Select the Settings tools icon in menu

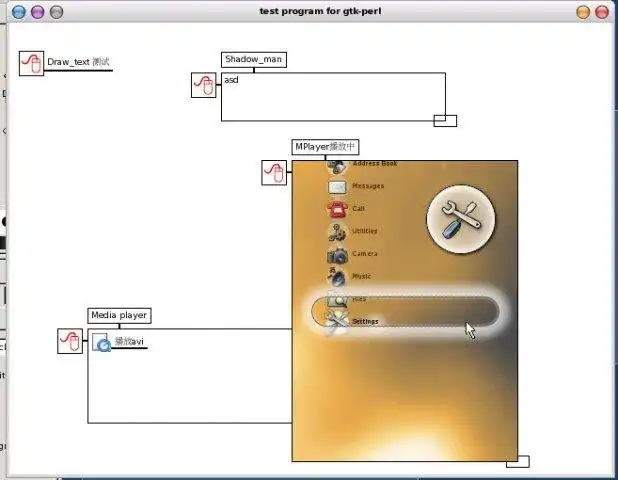[x=337, y=322]
